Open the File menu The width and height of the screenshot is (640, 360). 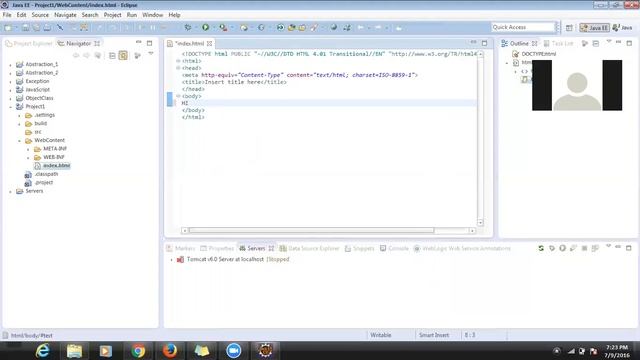[7, 15]
